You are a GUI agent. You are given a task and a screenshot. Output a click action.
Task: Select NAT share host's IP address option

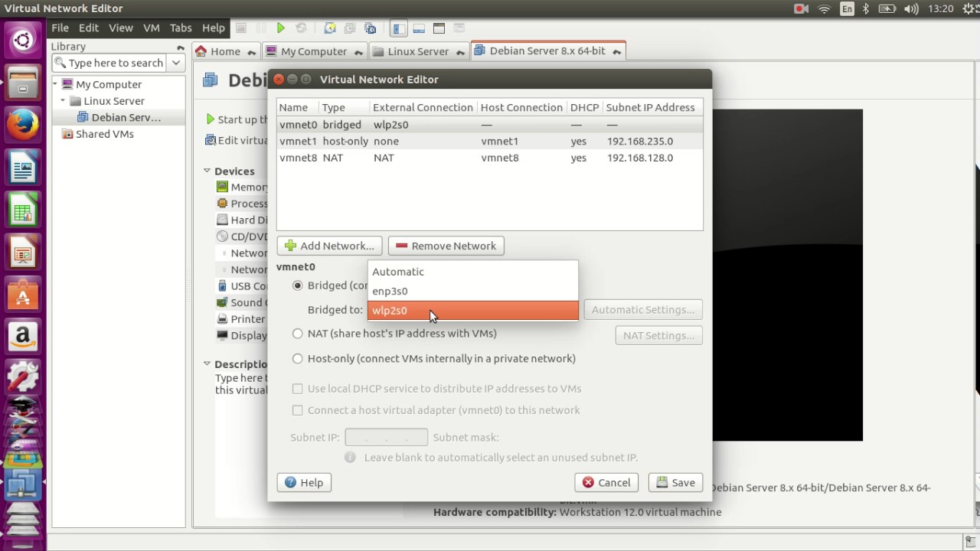pyautogui.click(x=298, y=334)
